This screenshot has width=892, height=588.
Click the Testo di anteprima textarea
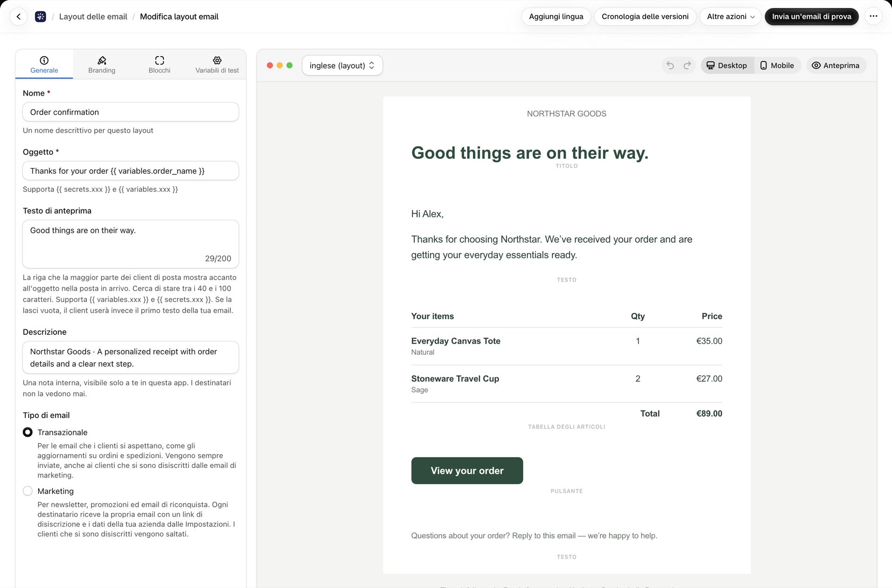coord(131,244)
